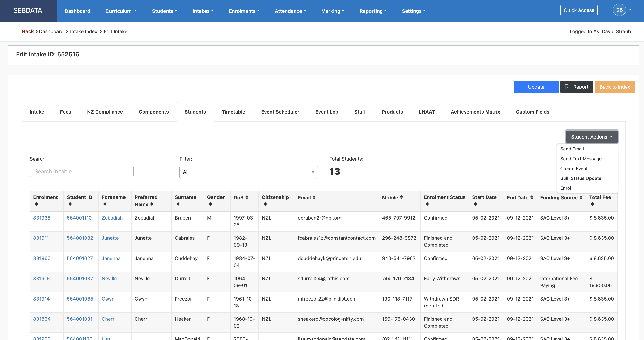Sort by Surname column arrows
Viewport: 644px width, 340px height.
[178, 204]
